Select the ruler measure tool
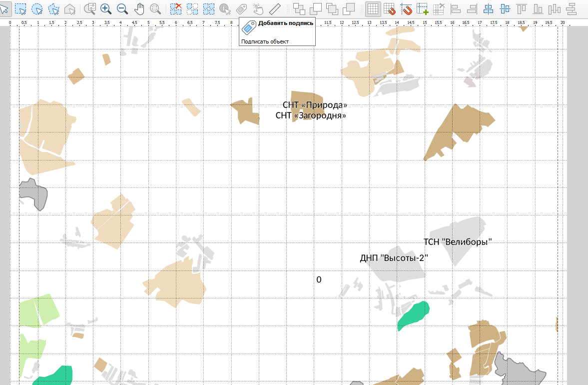Image resolution: width=588 pixels, height=385 pixels. [275, 8]
